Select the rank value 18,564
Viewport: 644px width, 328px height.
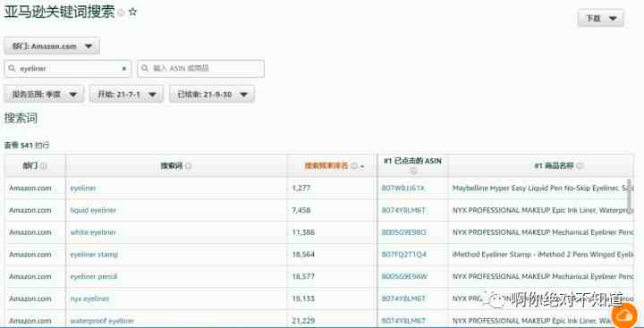pos(303,255)
